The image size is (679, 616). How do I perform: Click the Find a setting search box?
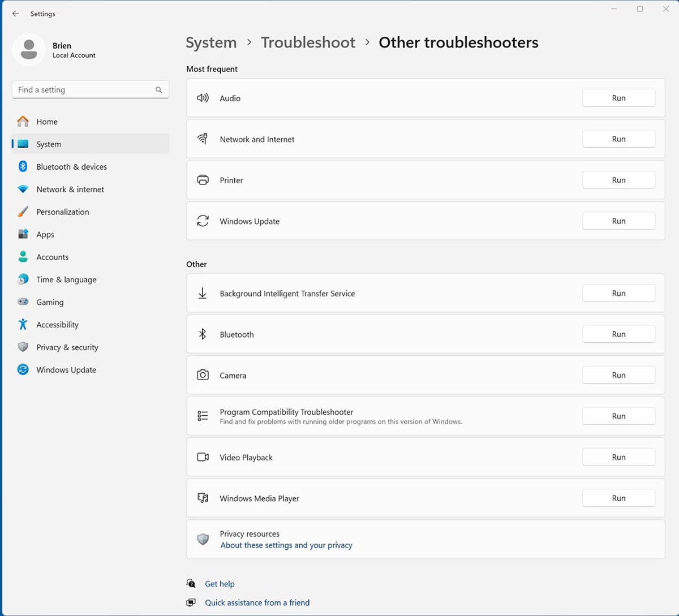click(85, 90)
